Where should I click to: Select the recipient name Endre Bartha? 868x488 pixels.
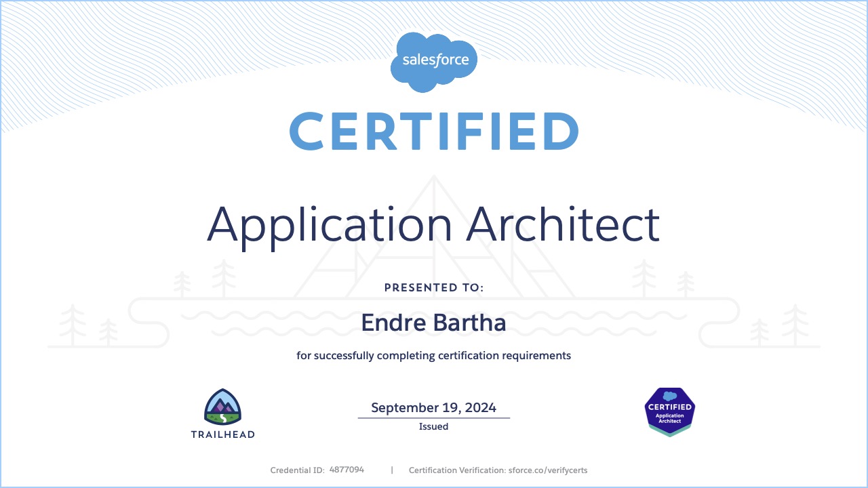coord(434,323)
